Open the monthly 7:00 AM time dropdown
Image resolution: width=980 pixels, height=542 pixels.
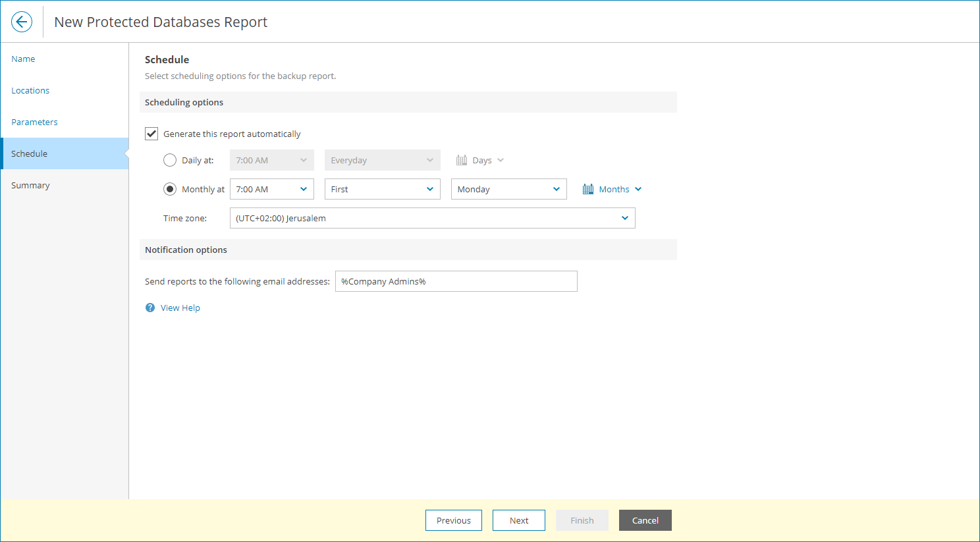(x=272, y=189)
